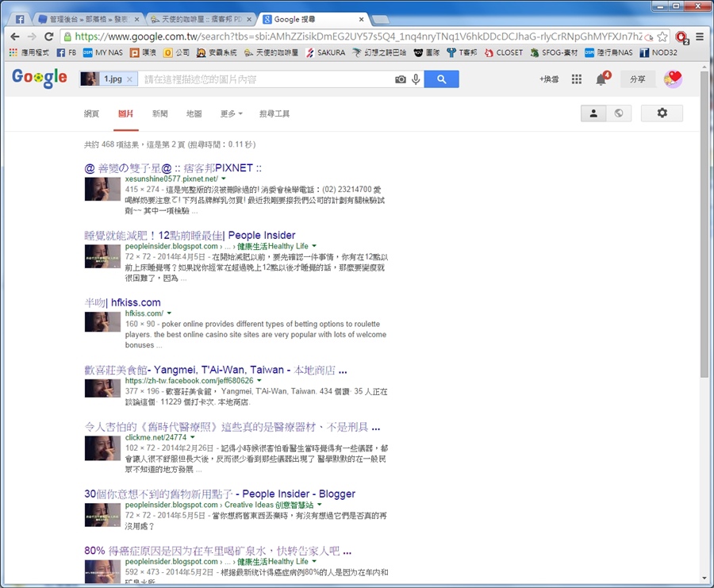Open the Google account profile picture
The image size is (714, 588).
click(673, 79)
